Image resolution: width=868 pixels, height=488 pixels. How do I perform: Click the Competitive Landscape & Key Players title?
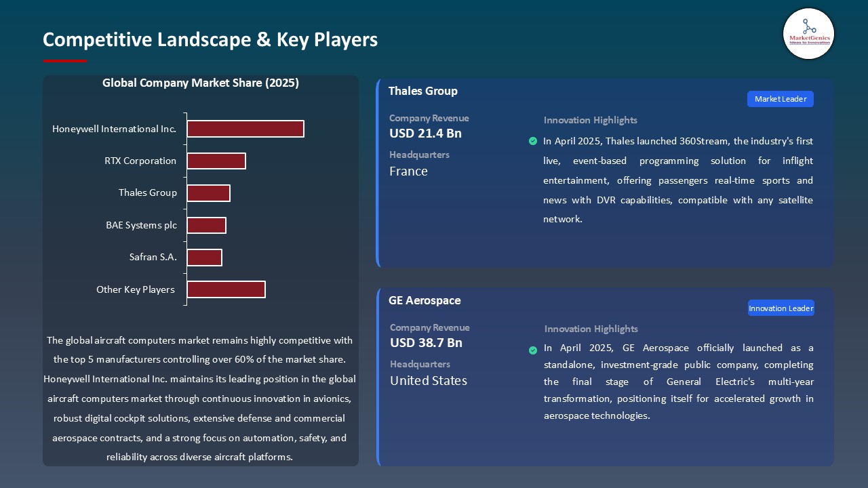tap(210, 40)
